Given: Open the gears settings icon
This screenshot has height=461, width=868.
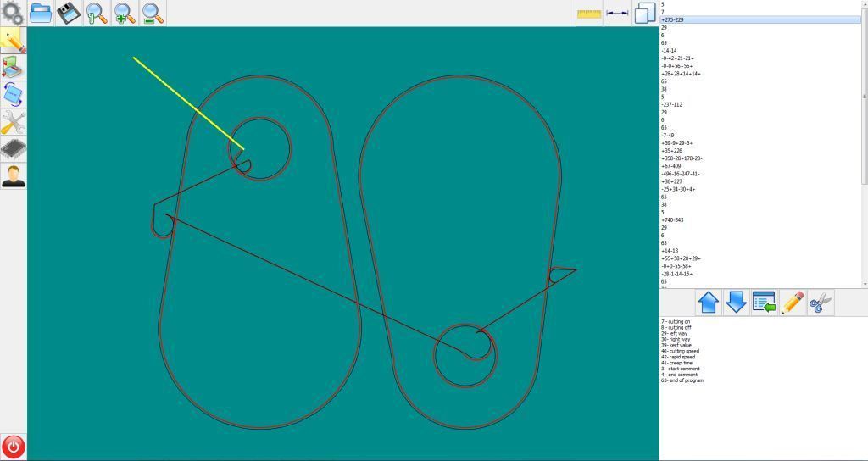Looking at the screenshot, I should coord(13,13).
